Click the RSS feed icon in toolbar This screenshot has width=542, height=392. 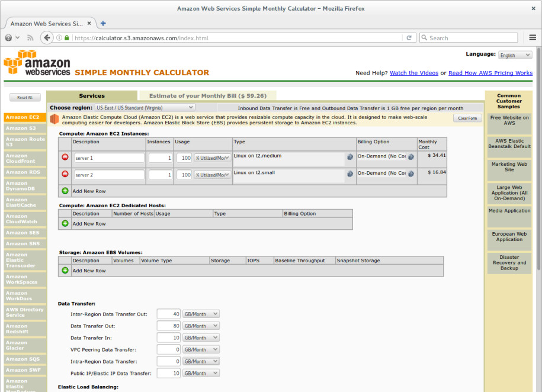[30, 38]
